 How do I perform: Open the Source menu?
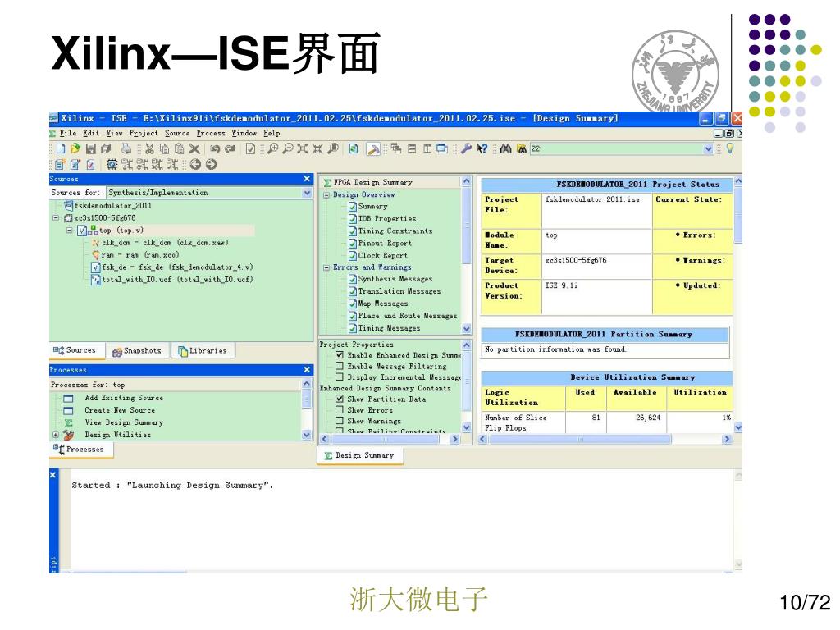tap(177, 133)
